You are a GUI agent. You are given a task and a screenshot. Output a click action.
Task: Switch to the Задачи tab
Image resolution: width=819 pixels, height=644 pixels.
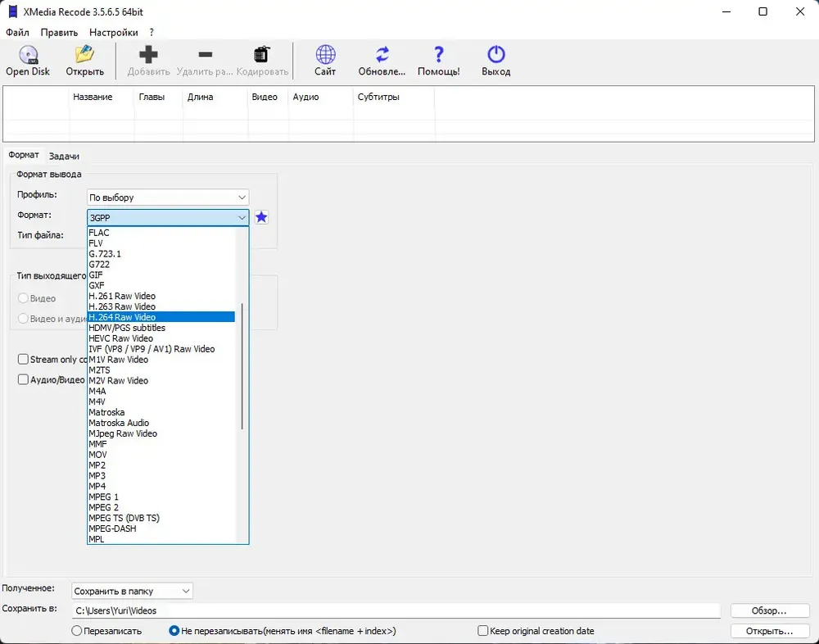click(x=64, y=156)
